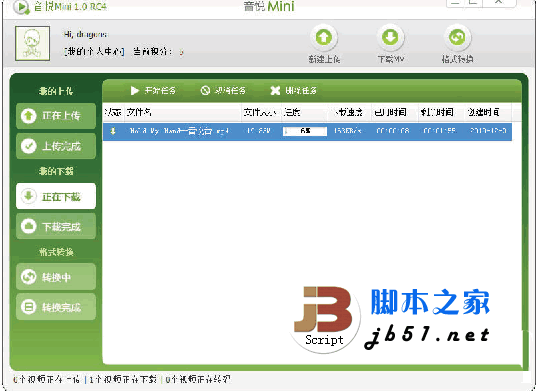Click the green play logo in title bar

[21, 6]
